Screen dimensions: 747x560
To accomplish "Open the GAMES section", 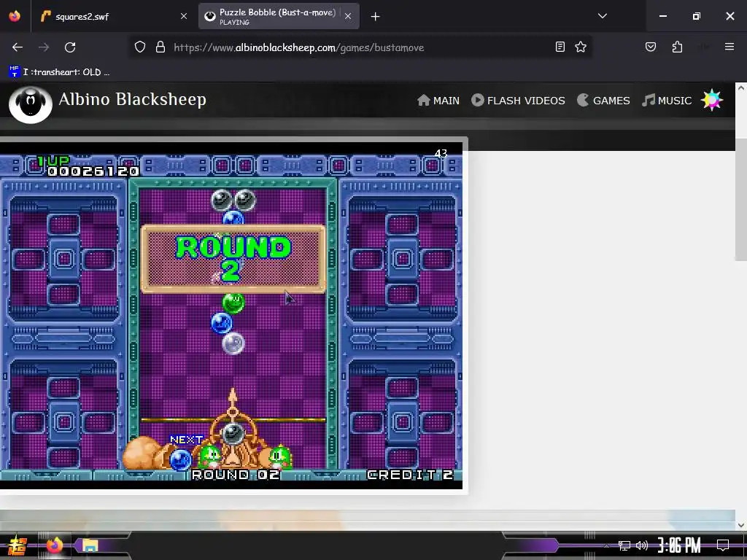I will pos(603,101).
